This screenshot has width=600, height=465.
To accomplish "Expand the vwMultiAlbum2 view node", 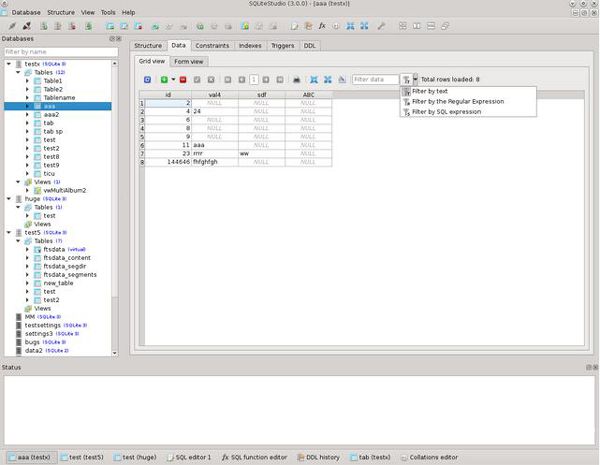I will [x=27, y=190].
